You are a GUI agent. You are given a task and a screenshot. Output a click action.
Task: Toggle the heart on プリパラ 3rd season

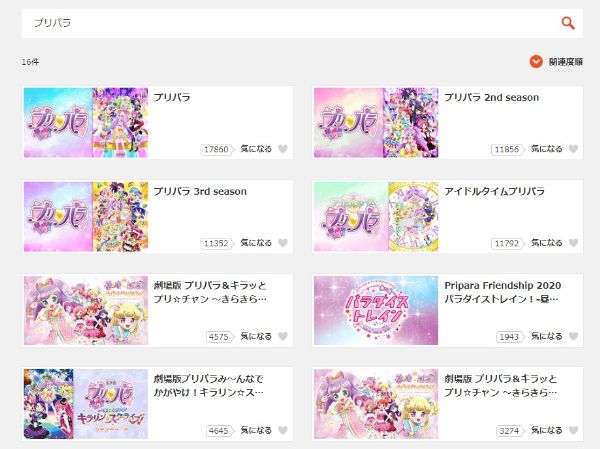283,243
